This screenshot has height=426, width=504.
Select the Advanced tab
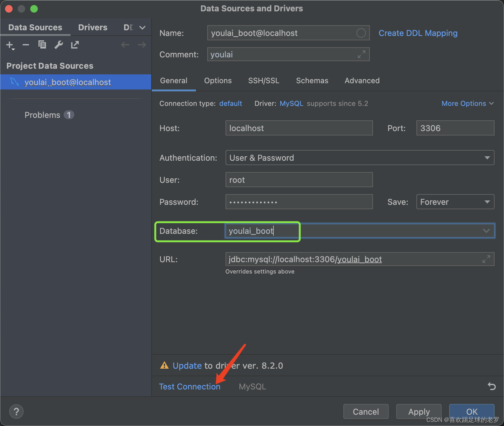pyautogui.click(x=362, y=81)
